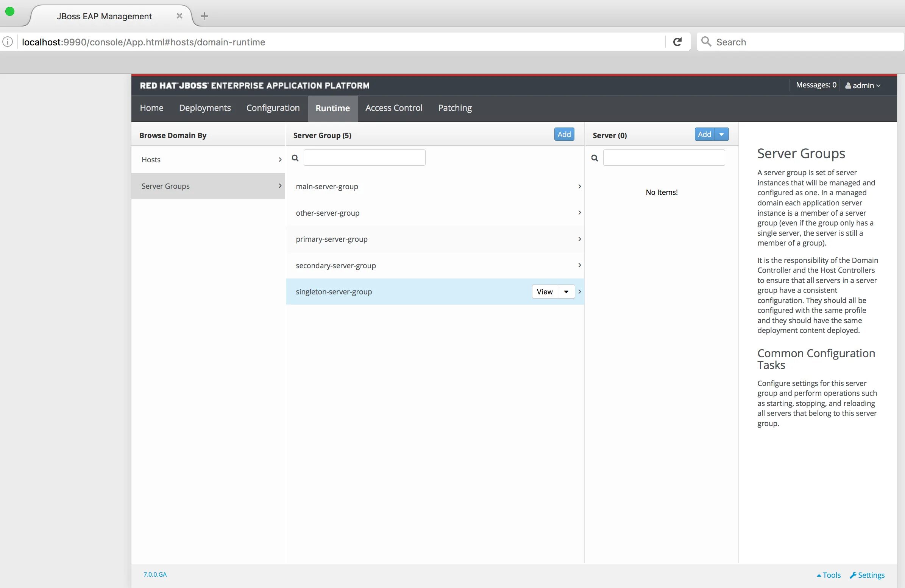905x588 pixels.
Task: Click the Server Group filter text field
Action: point(364,158)
